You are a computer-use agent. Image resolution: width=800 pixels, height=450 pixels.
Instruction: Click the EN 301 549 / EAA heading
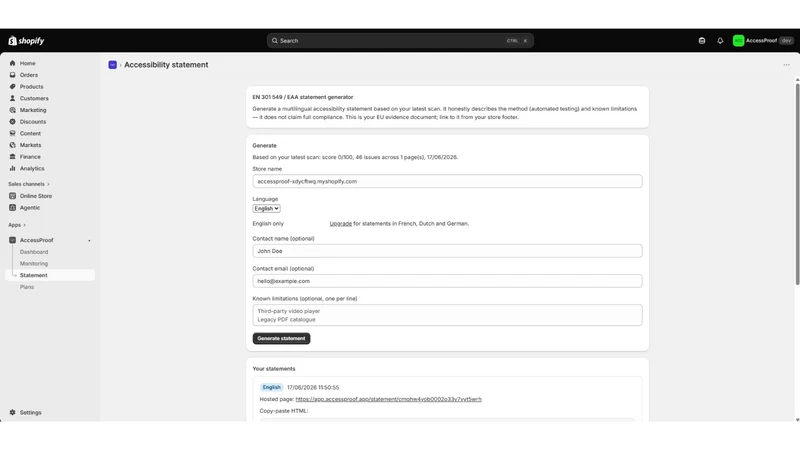[x=303, y=97]
